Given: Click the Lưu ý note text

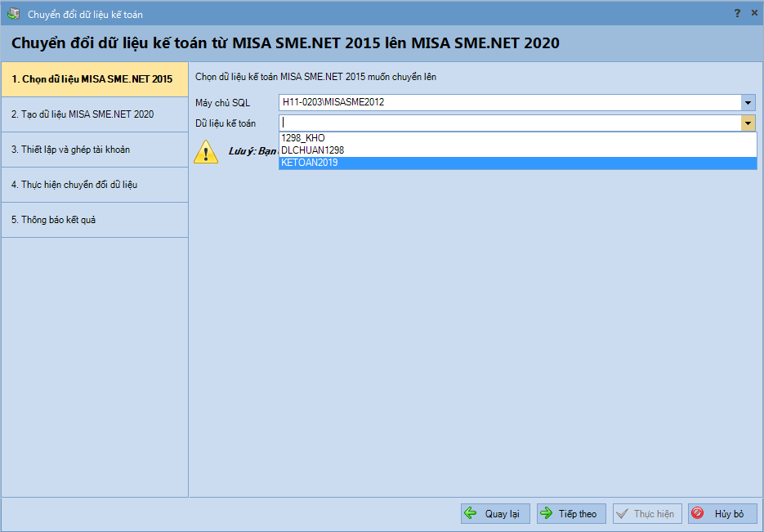Looking at the screenshot, I should (x=252, y=151).
